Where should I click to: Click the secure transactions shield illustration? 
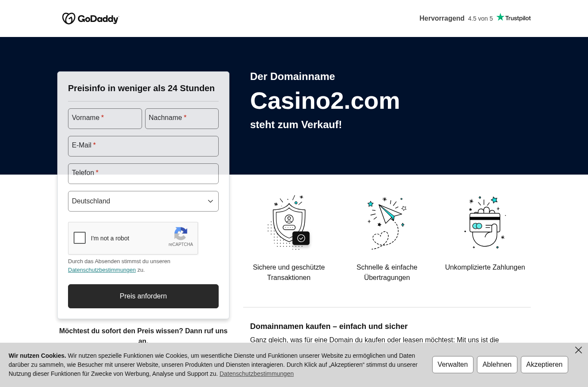289,222
